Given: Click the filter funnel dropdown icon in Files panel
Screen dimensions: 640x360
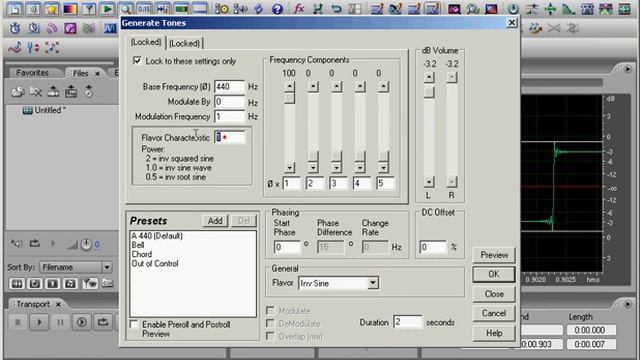Looking at the screenshot, I should pos(90,283).
